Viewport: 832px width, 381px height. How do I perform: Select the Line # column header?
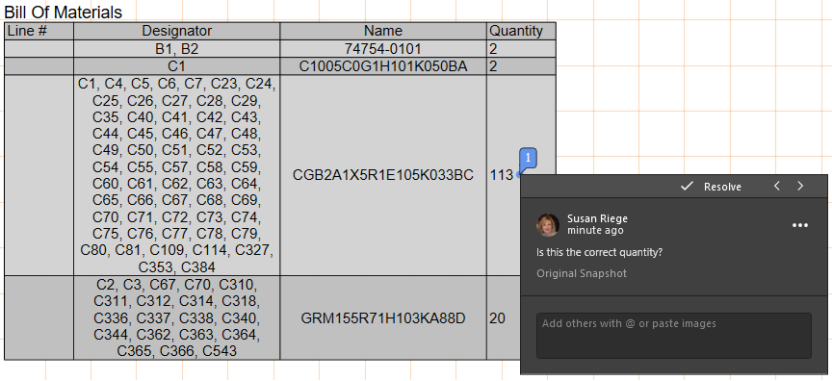click(x=39, y=31)
